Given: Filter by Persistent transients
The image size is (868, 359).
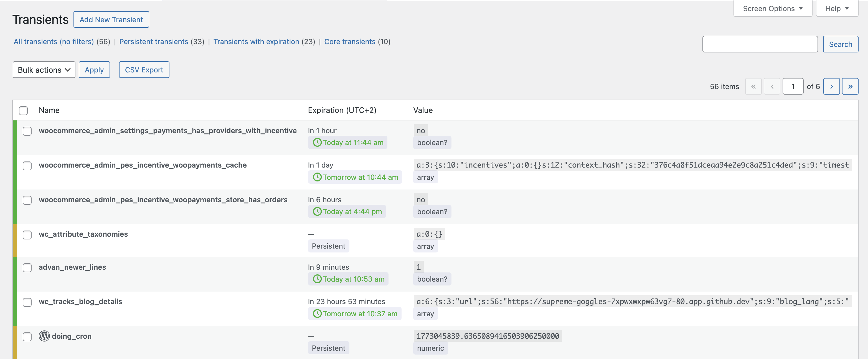Looking at the screenshot, I should 154,41.
